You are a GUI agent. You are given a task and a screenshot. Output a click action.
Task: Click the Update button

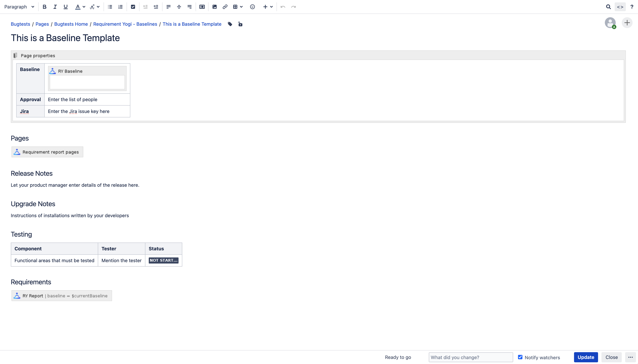point(586,357)
